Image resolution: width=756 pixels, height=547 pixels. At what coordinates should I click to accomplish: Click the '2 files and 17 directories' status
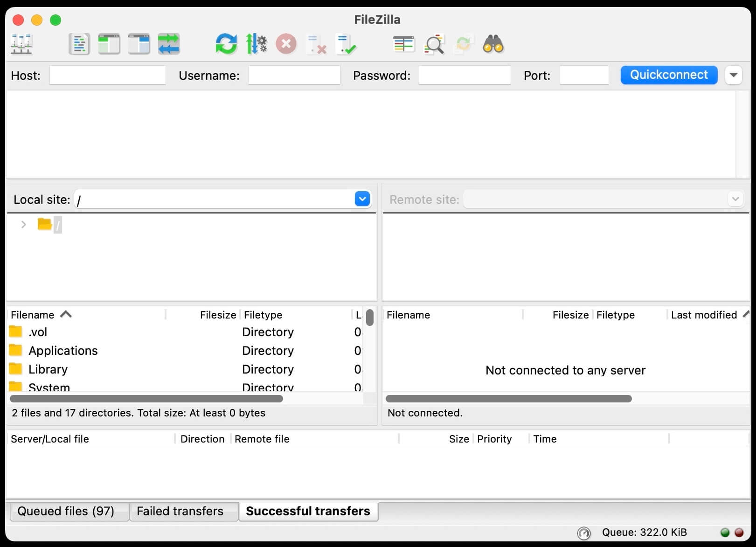point(139,413)
